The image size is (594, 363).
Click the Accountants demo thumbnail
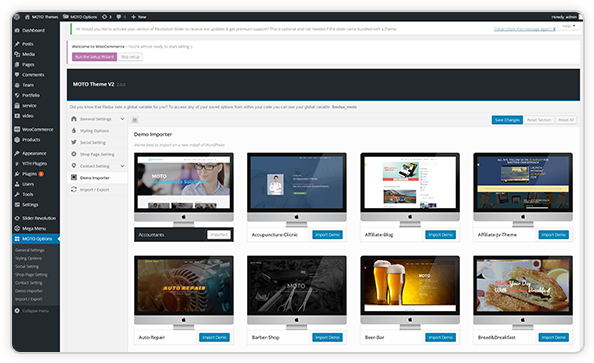coord(184,189)
